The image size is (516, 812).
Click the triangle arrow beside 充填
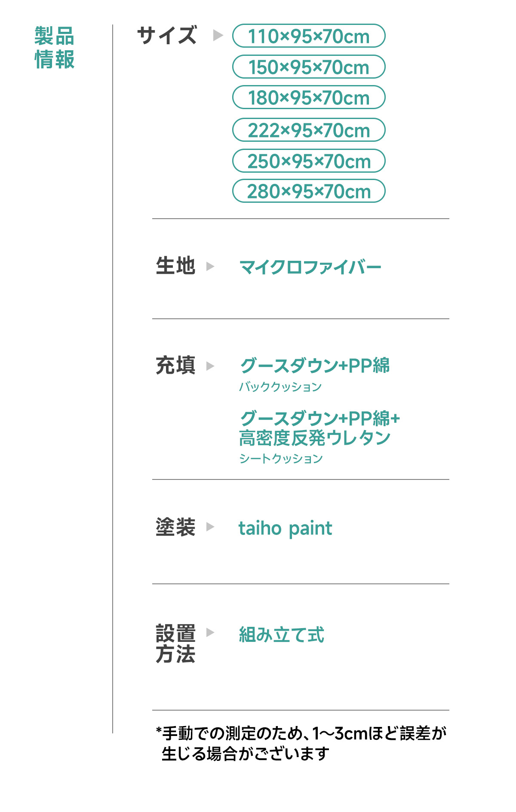tap(210, 366)
